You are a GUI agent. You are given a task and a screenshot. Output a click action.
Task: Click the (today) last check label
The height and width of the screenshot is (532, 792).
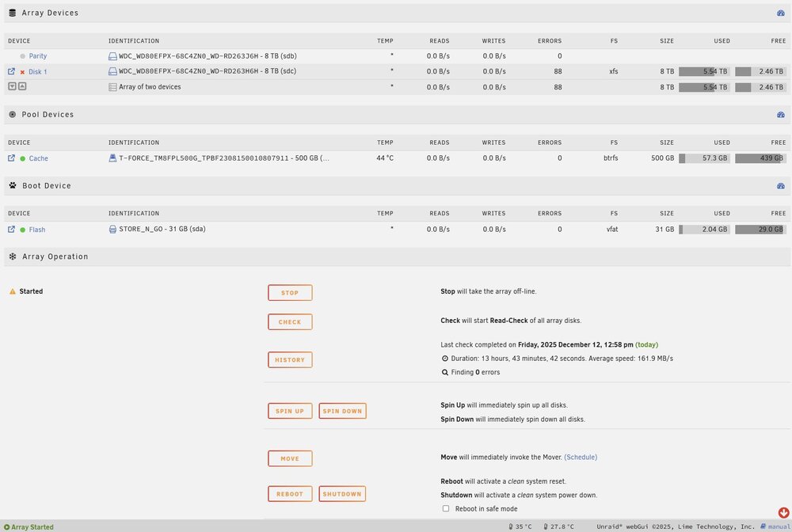coord(646,344)
